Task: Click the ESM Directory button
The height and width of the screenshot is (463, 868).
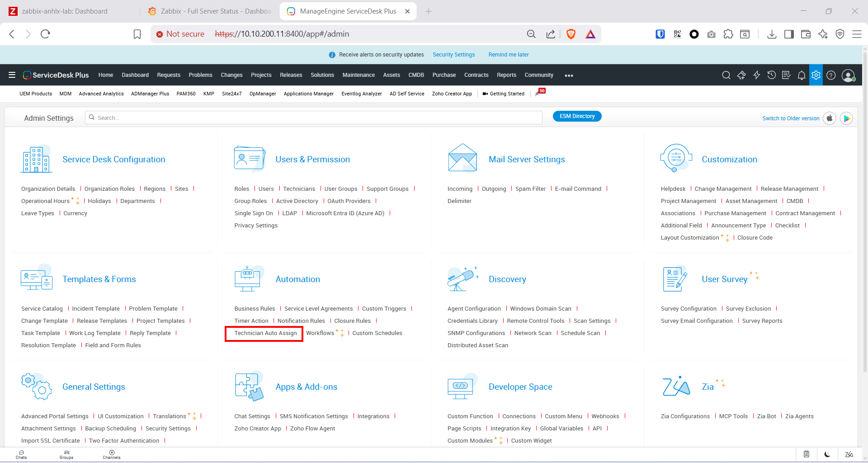Action: [x=577, y=116]
